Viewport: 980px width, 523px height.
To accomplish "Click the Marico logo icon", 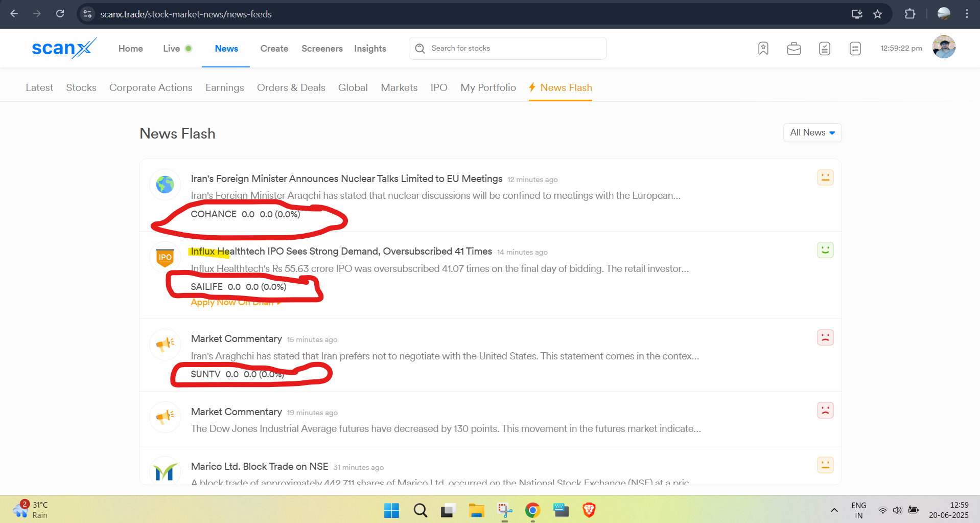I will point(165,471).
